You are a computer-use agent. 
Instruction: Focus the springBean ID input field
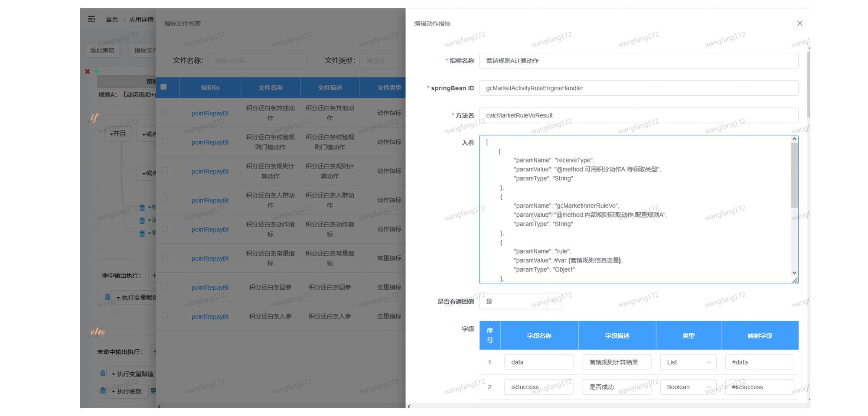click(x=639, y=88)
